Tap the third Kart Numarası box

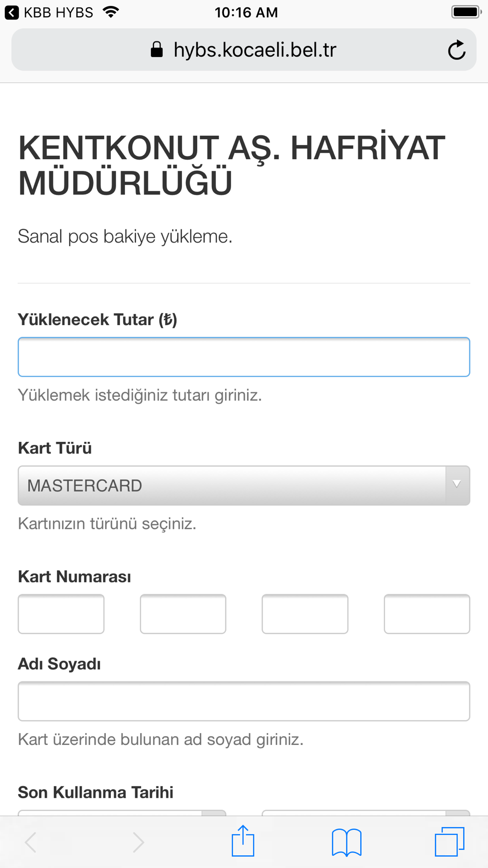point(305,614)
